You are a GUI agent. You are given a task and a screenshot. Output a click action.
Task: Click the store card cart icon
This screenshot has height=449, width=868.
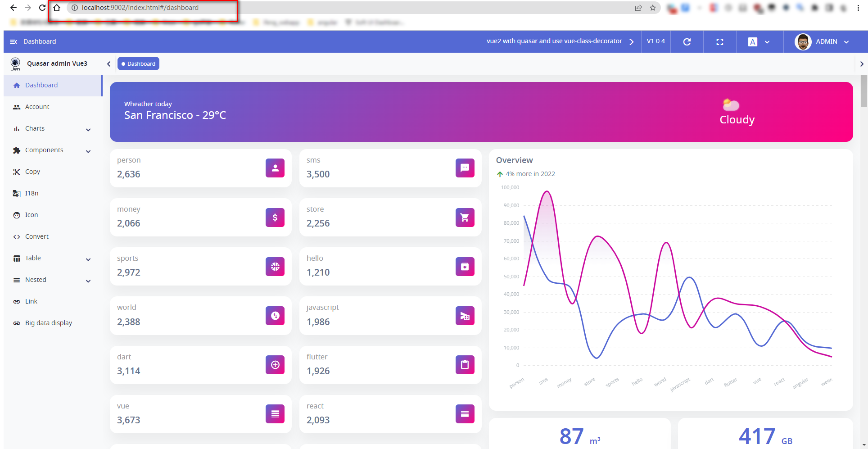pos(465,218)
